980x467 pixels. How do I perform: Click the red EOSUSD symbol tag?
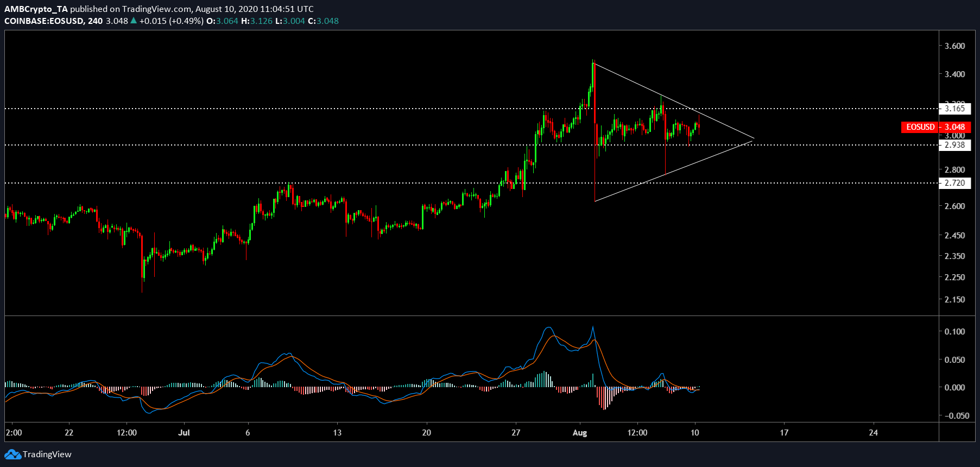coord(920,127)
